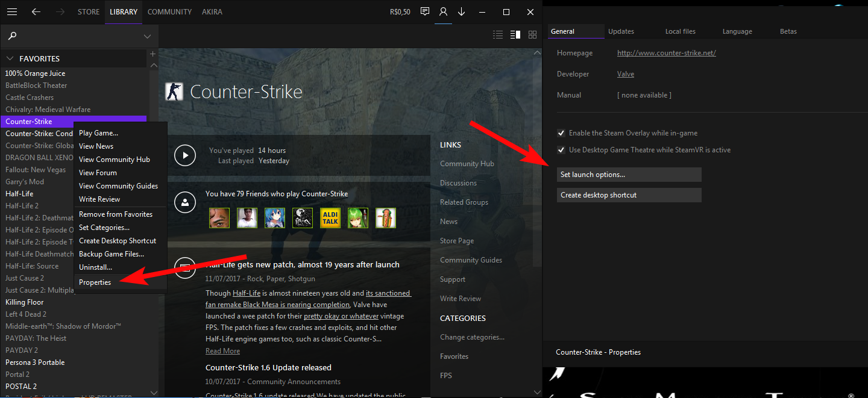Open the downloads arrow icon
The image size is (868, 398).
(462, 11)
